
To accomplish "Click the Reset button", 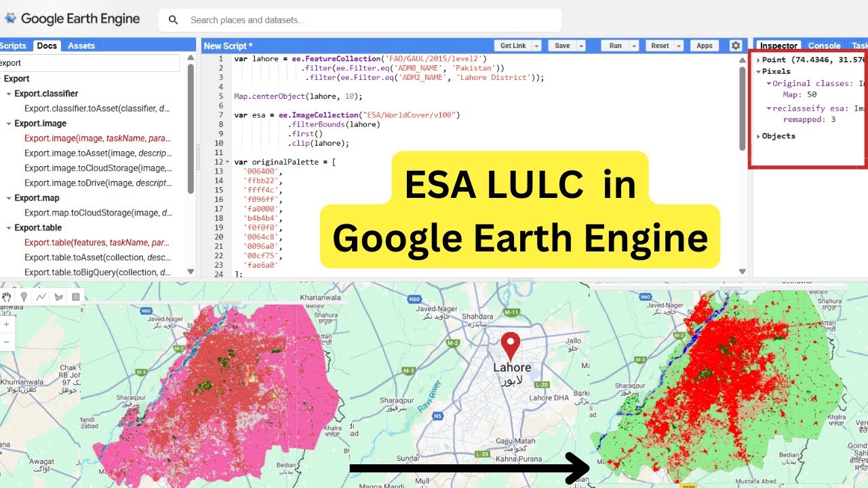I will pyautogui.click(x=659, y=45).
